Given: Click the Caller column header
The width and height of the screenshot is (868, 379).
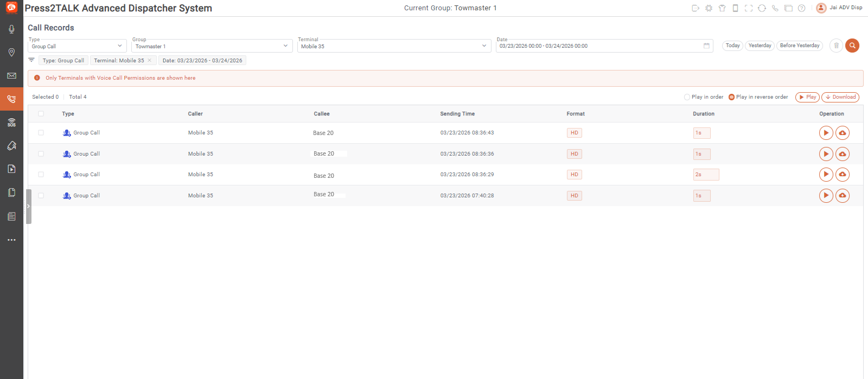Looking at the screenshot, I should [x=195, y=114].
